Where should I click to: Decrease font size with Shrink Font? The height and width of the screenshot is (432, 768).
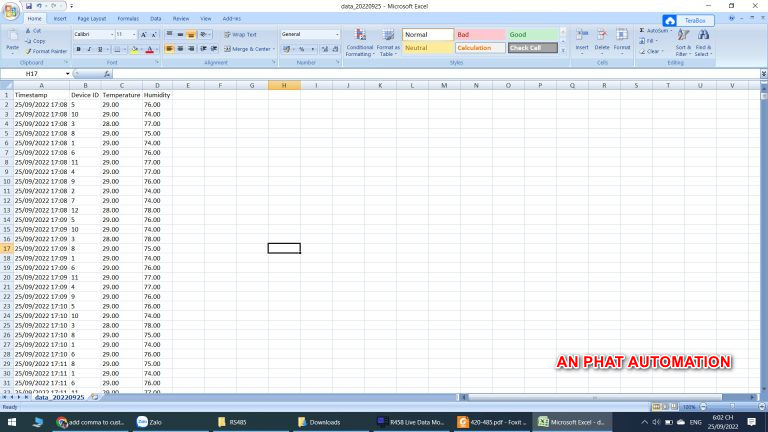tap(154, 35)
